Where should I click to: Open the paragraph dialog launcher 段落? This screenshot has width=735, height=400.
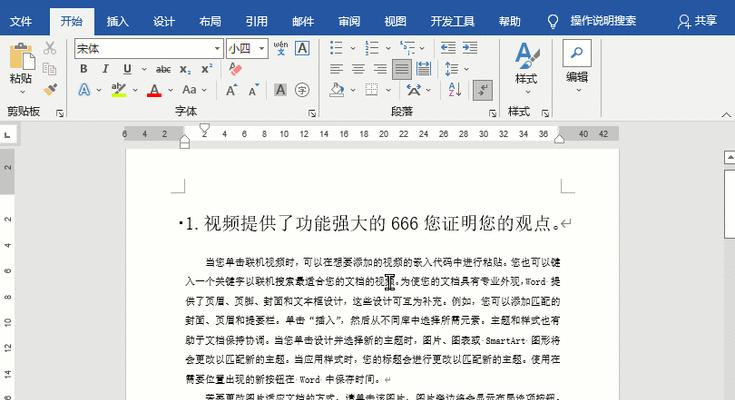(493, 113)
